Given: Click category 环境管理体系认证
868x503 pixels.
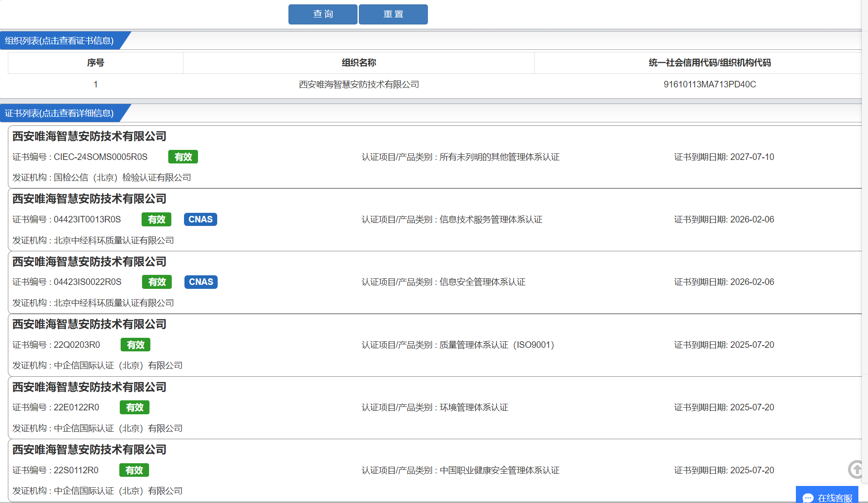Looking at the screenshot, I should point(474,407).
